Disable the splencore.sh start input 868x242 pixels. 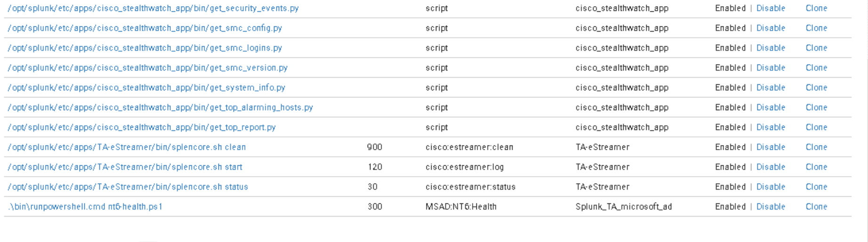click(771, 167)
